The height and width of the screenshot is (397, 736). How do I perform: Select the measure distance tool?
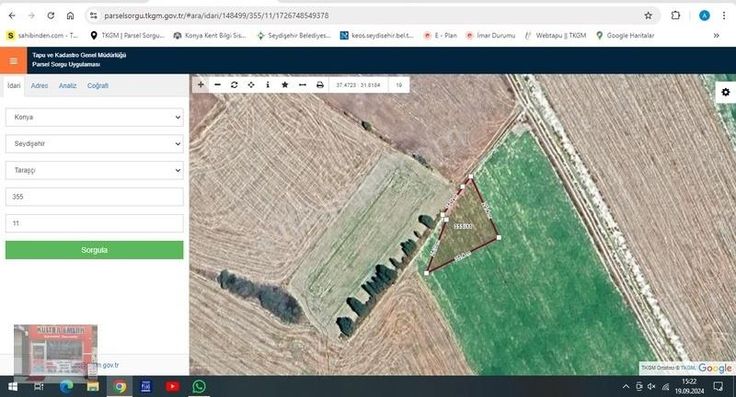(x=302, y=84)
